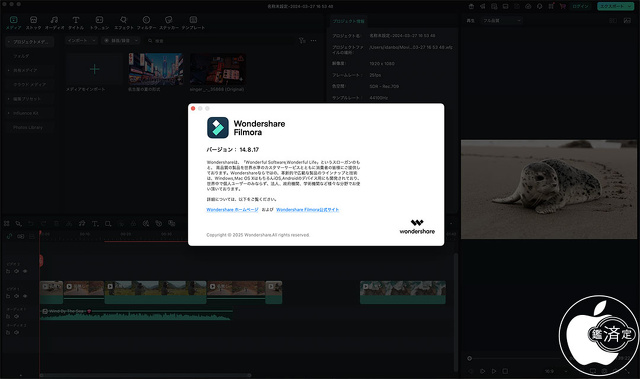Select the メディア media icon
Viewport: 640px width, 379px height.
(x=13, y=20)
